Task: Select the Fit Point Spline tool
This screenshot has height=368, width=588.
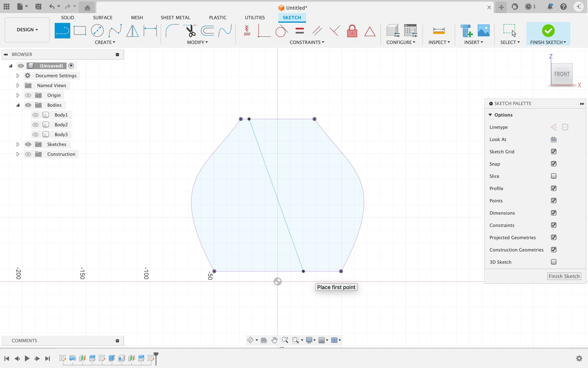Action: [x=115, y=31]
